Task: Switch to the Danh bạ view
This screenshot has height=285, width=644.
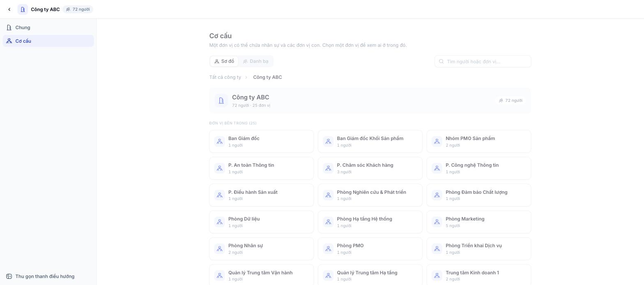Action: [x=255, y=62]
